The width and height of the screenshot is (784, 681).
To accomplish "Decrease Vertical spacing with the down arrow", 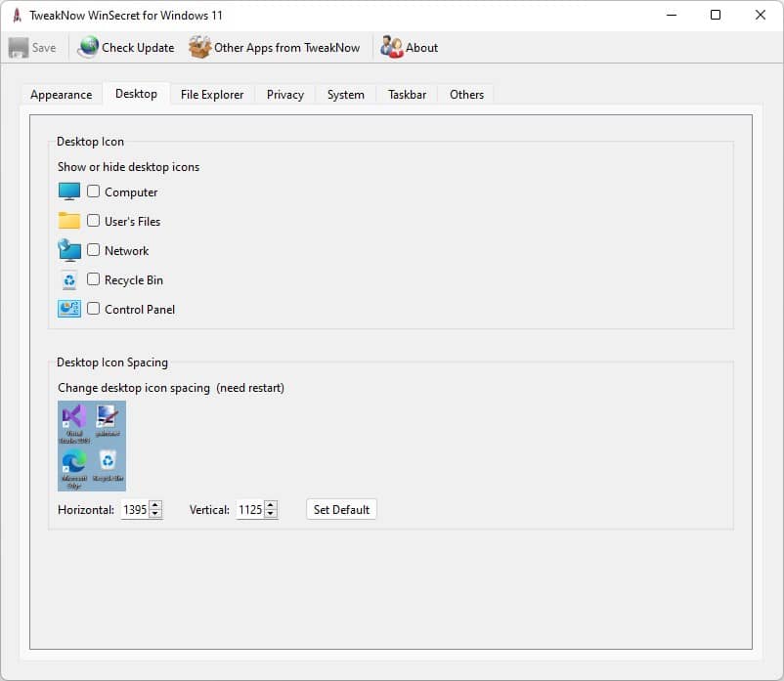I will [271, 514].
